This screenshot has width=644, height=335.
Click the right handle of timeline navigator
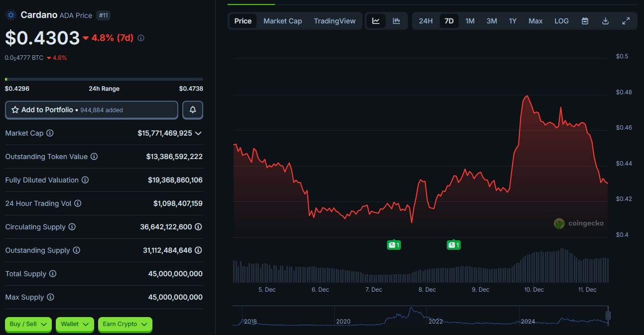click(x=608, y=315)
